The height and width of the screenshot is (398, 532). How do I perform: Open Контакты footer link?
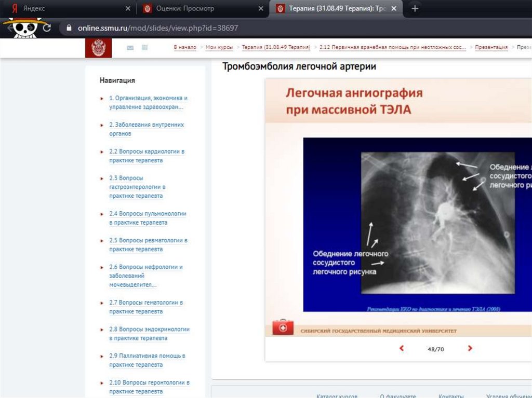pyautogui.click(x=451, y=395)
